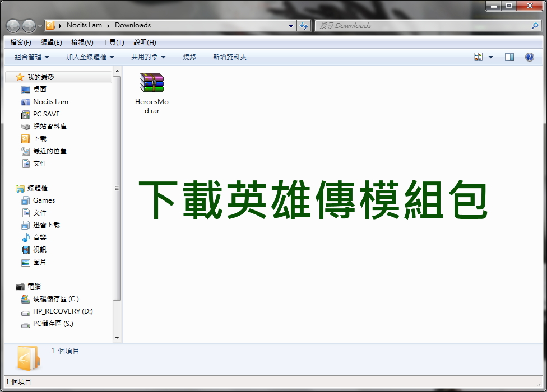Open the 工具(T) menu
547x392 pixels.
click(x=113, y=43)
